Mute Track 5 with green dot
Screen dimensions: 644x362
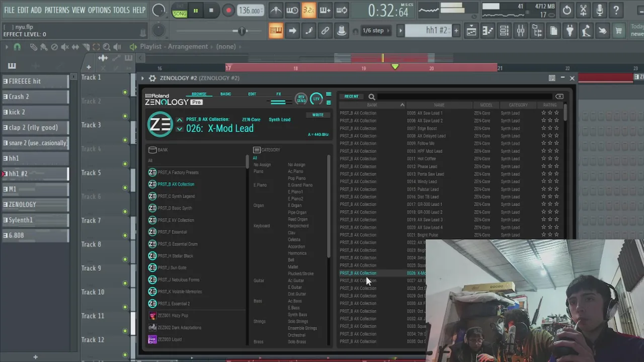click(125, 188)
